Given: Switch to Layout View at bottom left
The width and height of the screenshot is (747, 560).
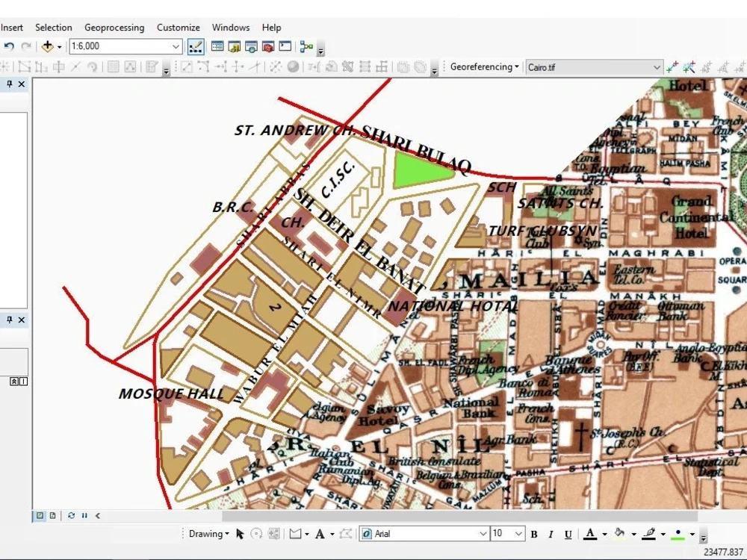Looking at the screenshot, I should coord(52,515).
